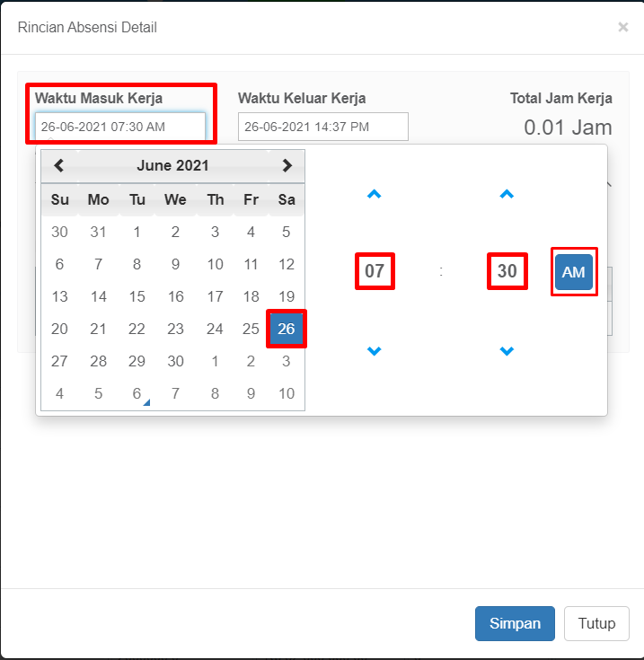The image size is (644, 660).
Task: Select May 31 in the calendar
Action: click(98, 232)
